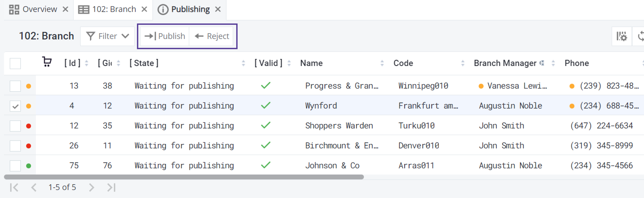Viewport: 644px width, 198px height.
Task: Close the Overview tab
Action: point(66,9)
